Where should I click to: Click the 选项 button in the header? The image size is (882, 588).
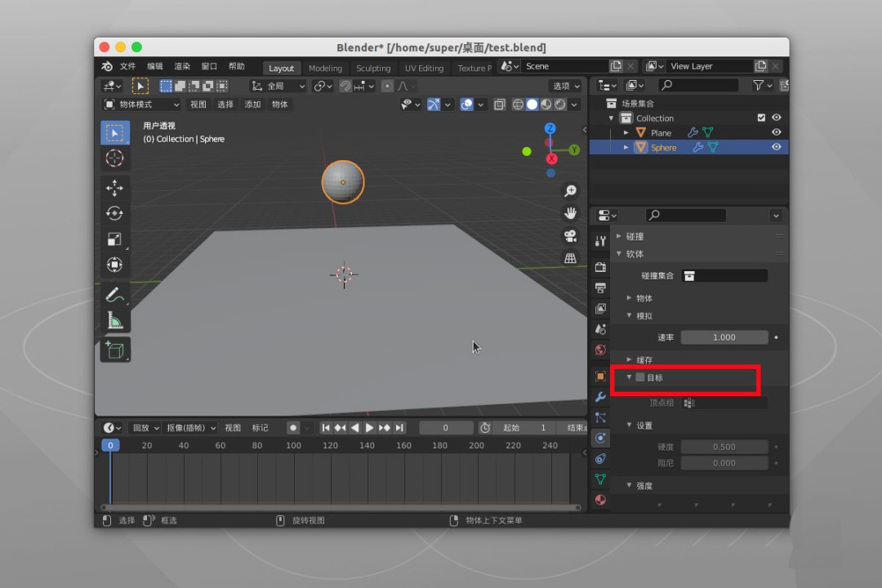click(565, 85)
